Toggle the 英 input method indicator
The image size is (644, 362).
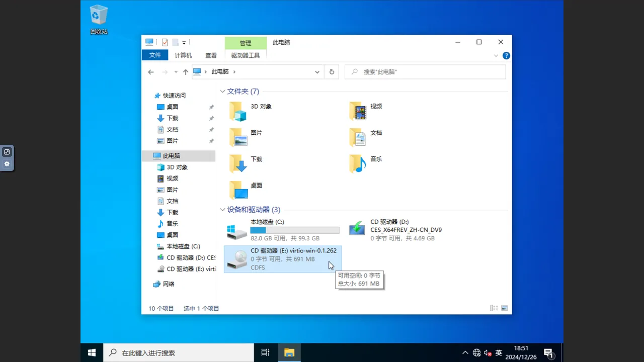pyautogui.click(x=499, y=353)
